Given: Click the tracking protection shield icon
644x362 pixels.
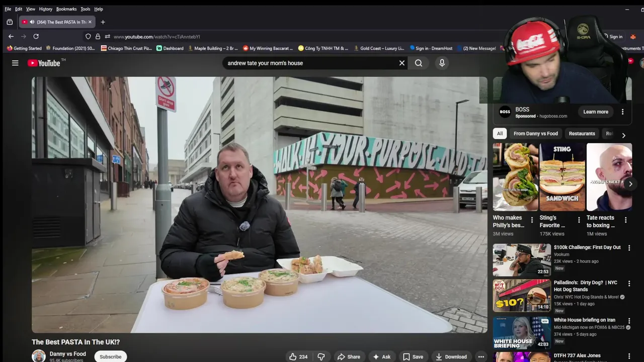Looking at the screenshot, I should pos(88,36).
